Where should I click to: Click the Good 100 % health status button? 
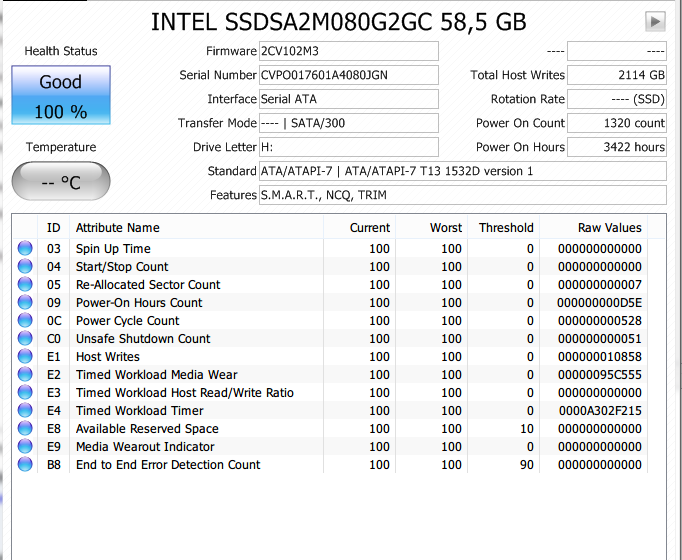(x=60, y=96)
